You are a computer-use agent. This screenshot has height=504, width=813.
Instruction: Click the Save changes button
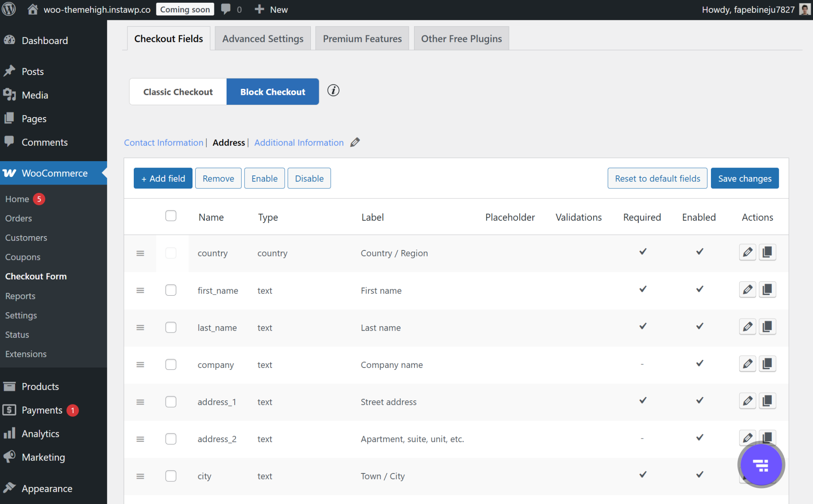click(x=744, y=178)
